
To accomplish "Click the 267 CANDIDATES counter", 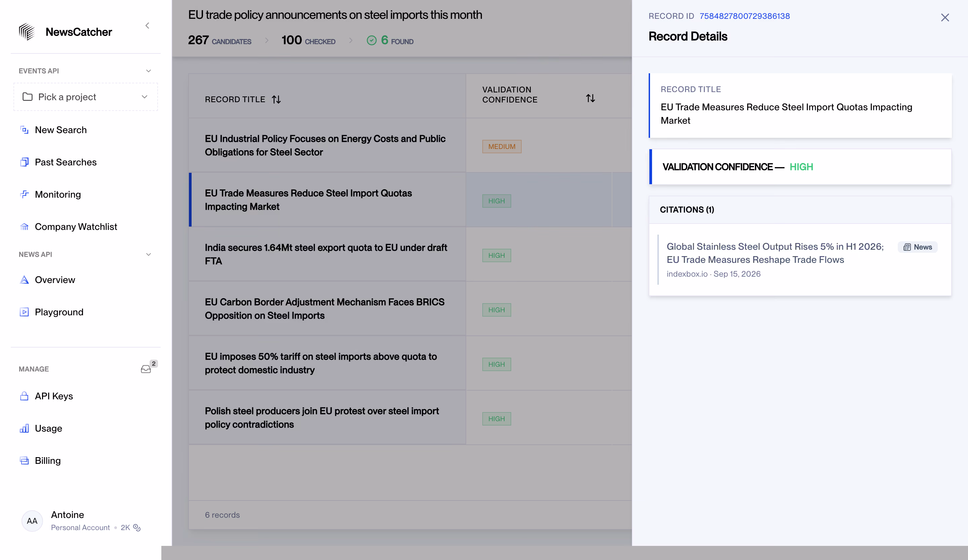I will tap(219, 40).
